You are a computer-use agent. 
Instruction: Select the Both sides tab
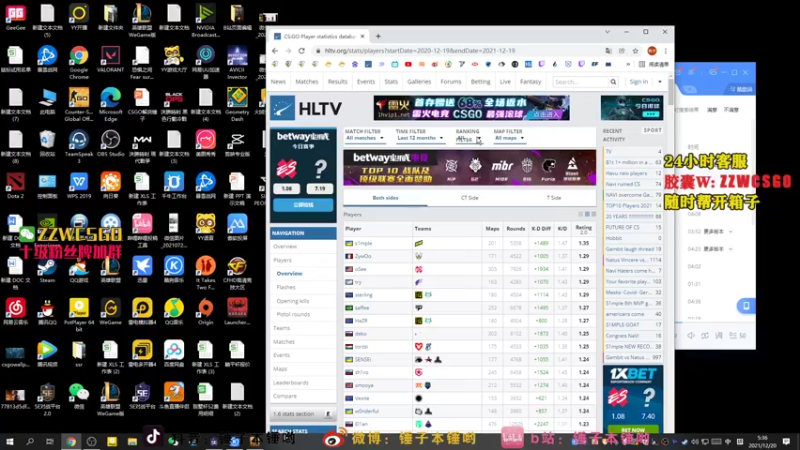coord(385,198)
